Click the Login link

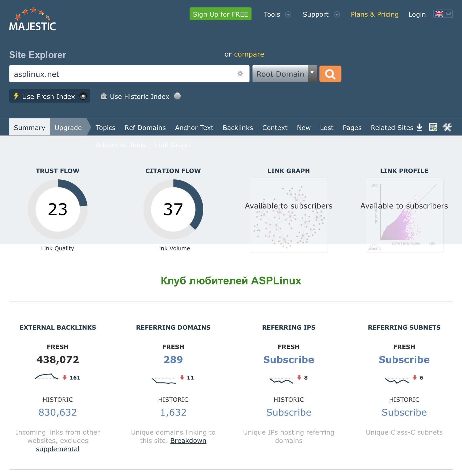(417, 14)
